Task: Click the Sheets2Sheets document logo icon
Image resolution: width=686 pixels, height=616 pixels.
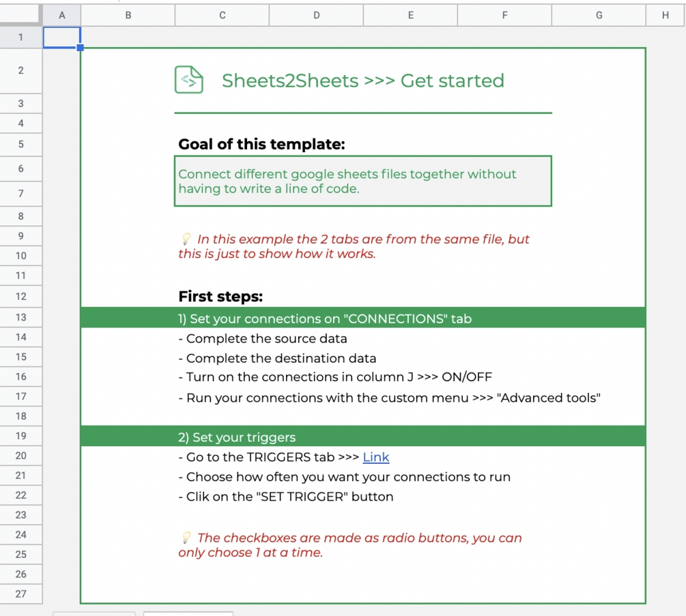Action: click(189, 80)
